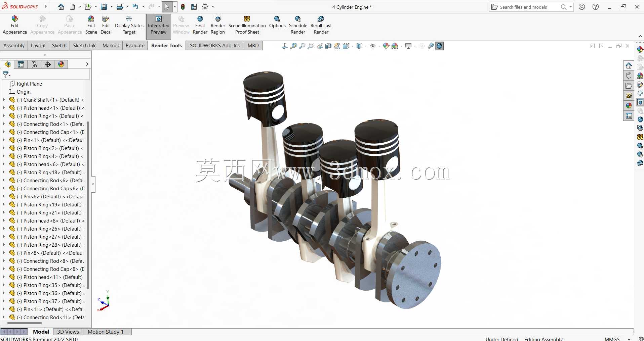Viewport: 644px width, 341px height.
Task: Open render Options
Action: click(x=277, y=22)
